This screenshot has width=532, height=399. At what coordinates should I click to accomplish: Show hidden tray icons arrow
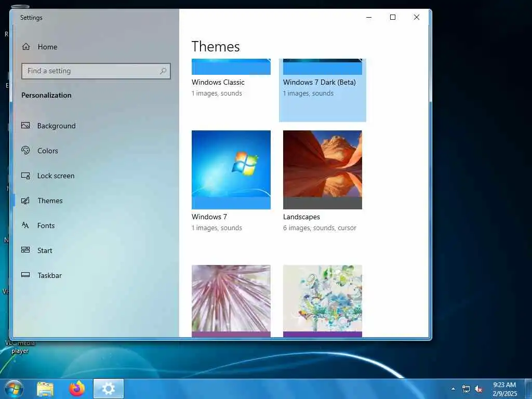tap(453, 389)
